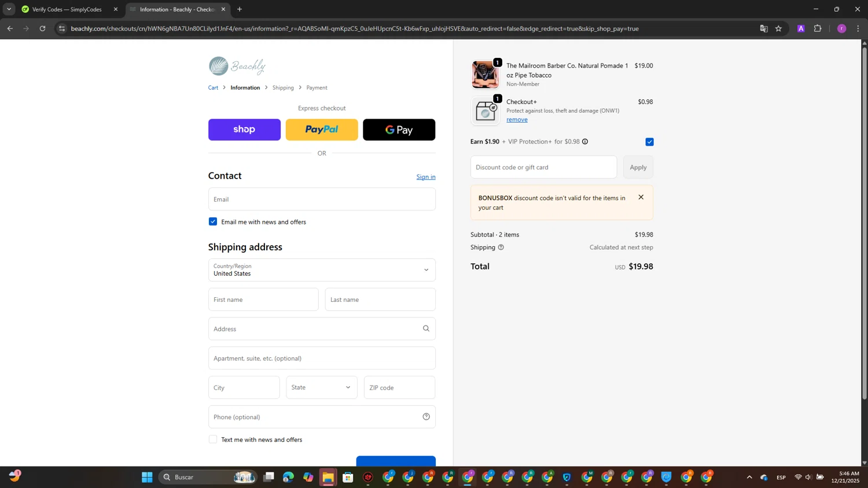Click the phone field help icon
This screenshot has height=488, width=868.
(x=426, y=417)
